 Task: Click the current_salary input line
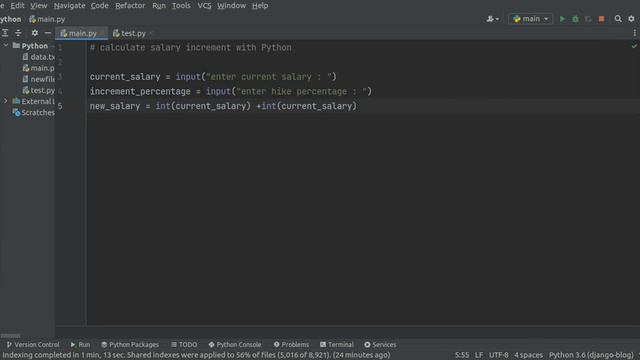pos(213,77)
